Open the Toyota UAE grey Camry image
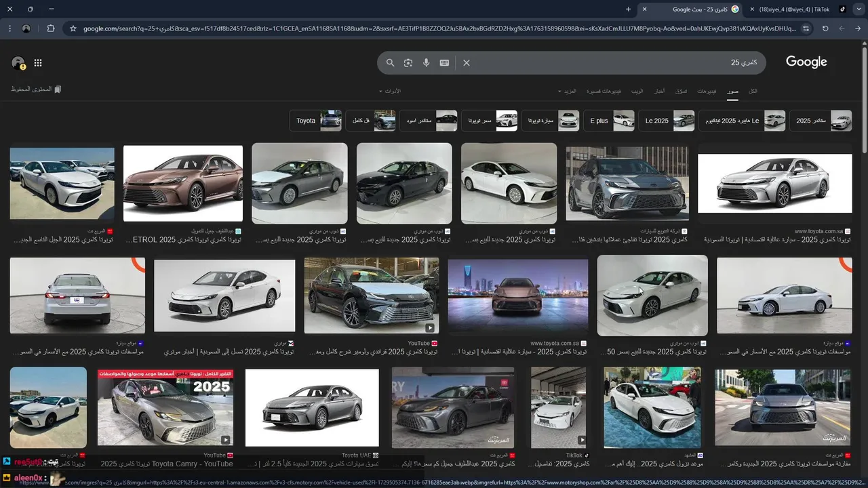This screenshot has width=868, height=488. point(312,407)
